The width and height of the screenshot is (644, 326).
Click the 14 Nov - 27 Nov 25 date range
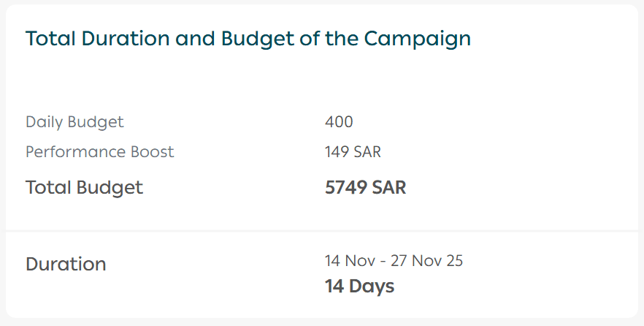pos(394,260)
